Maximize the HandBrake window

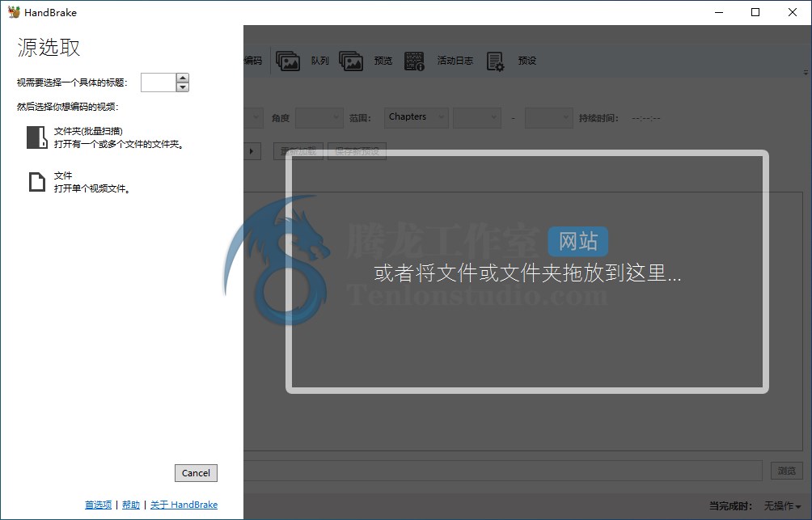pos(755,12)
